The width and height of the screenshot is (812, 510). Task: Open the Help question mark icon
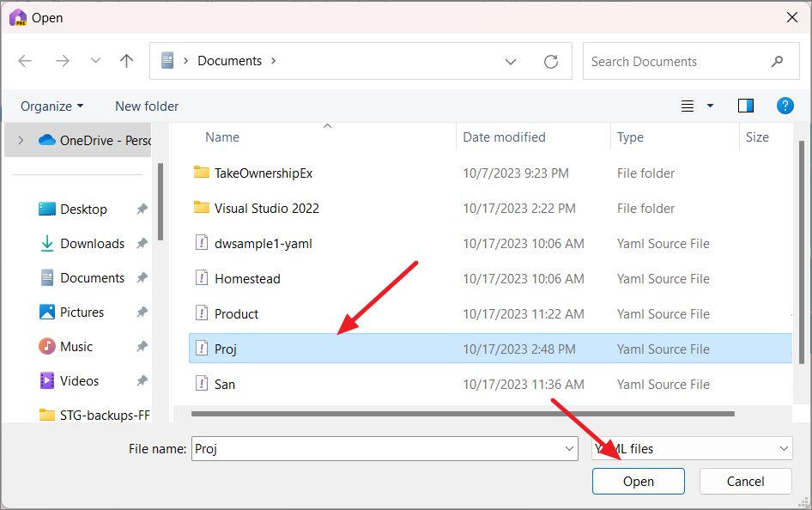coord(785,106)
